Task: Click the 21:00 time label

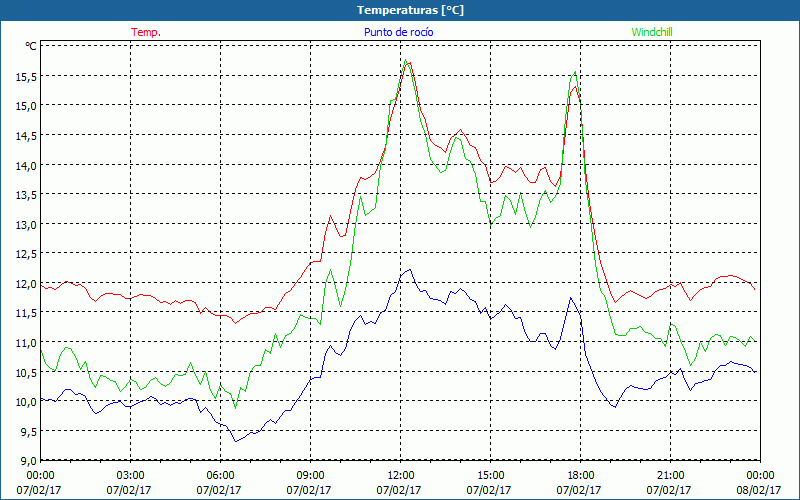Action: (x=670, y=476)
